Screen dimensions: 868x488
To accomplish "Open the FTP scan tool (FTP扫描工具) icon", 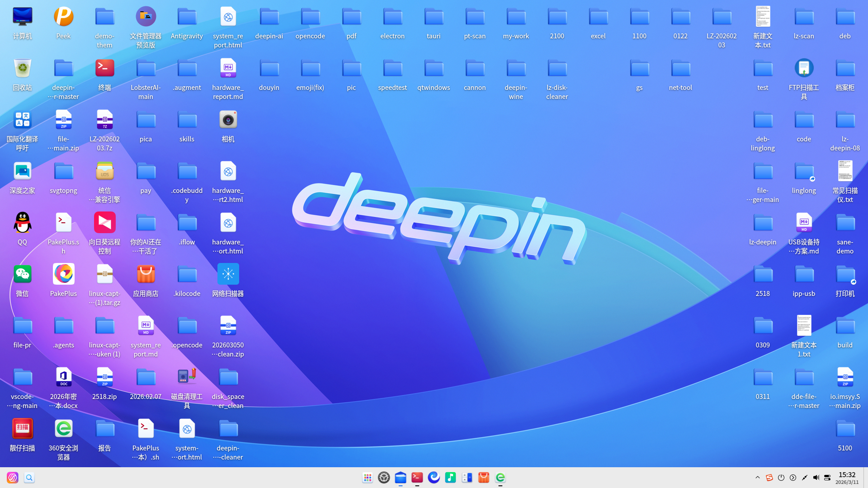I will tap(804, 68).
